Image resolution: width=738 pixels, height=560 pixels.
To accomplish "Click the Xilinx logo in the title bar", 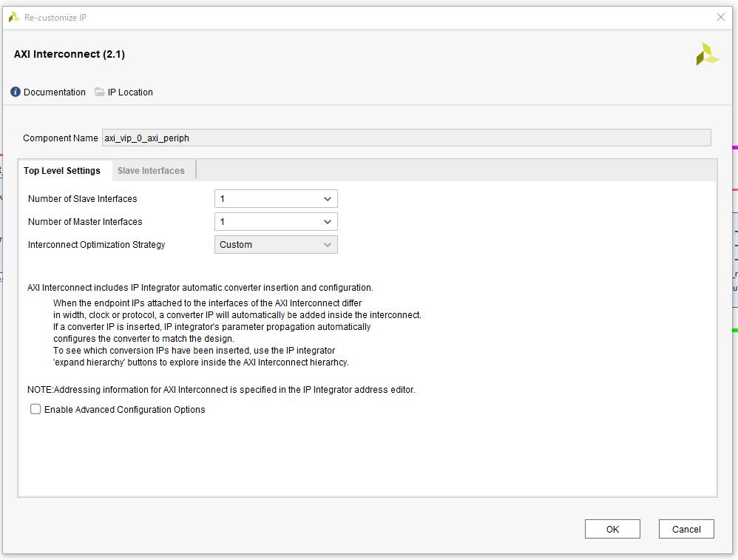I will tap(13, 16).
